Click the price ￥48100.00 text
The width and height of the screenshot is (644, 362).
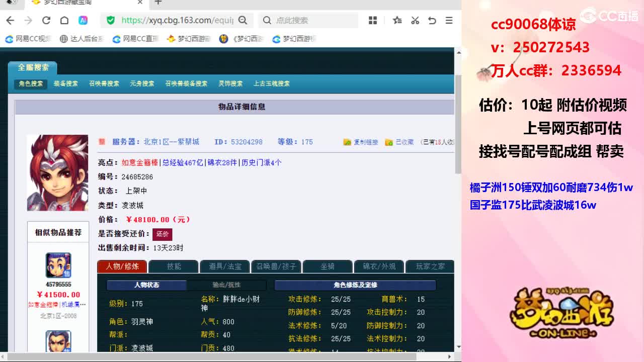click(x=158, y=220)
